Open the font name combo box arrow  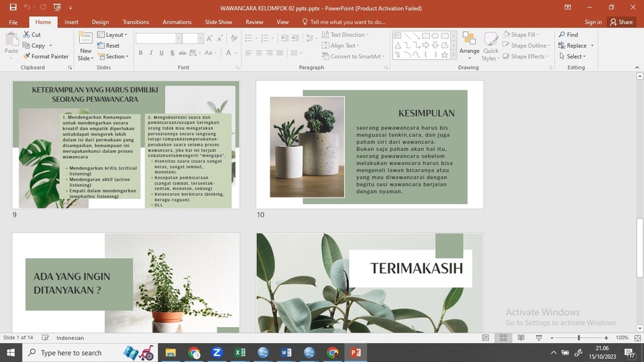click(x=178, y=39)
